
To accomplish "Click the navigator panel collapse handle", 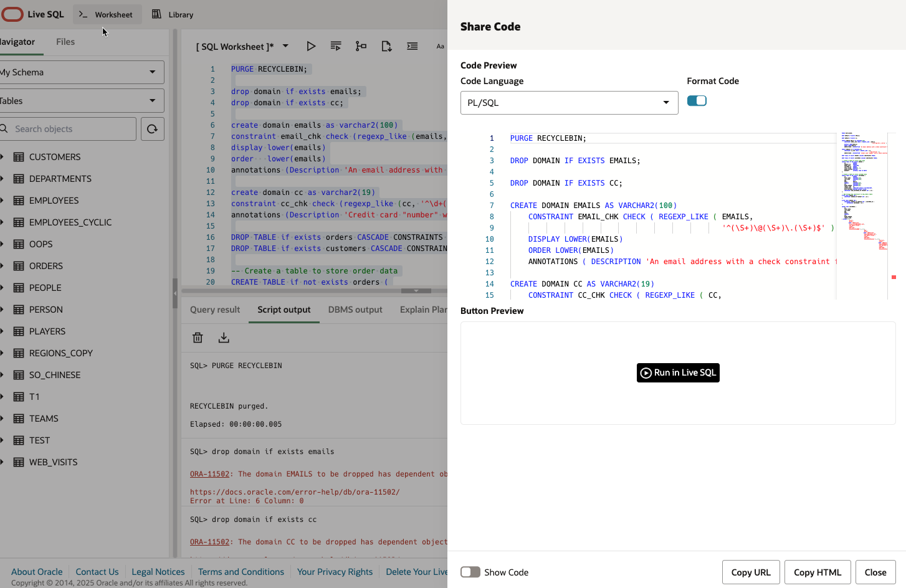I will [175, 293].
